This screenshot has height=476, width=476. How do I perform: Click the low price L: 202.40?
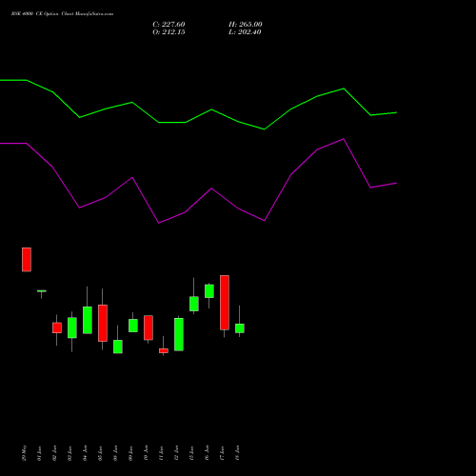click(x=245, y=32)
